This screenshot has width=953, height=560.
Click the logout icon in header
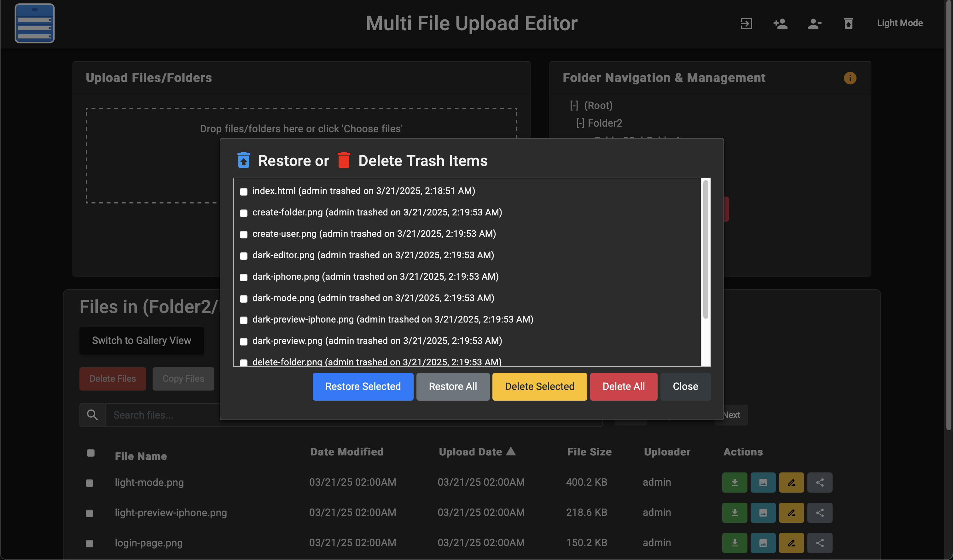point(746,23)
